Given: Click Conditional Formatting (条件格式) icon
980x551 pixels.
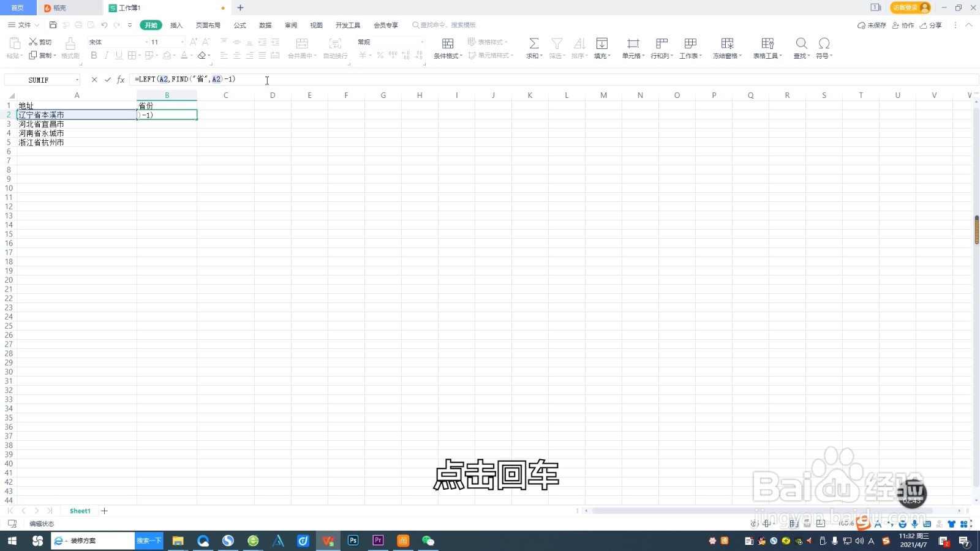Looking at the screenshot, I should tap(448, 43).
